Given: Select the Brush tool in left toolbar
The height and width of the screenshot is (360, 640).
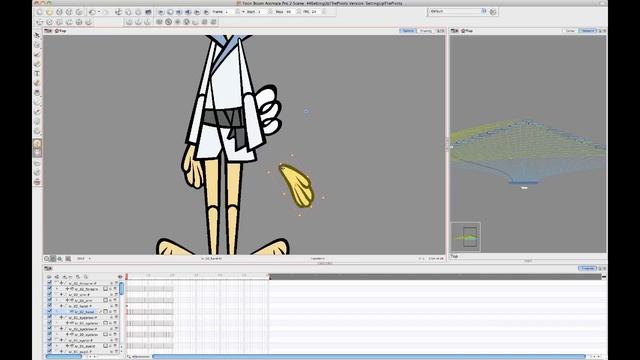Looking at the screenshot, I should pos(37,54).
